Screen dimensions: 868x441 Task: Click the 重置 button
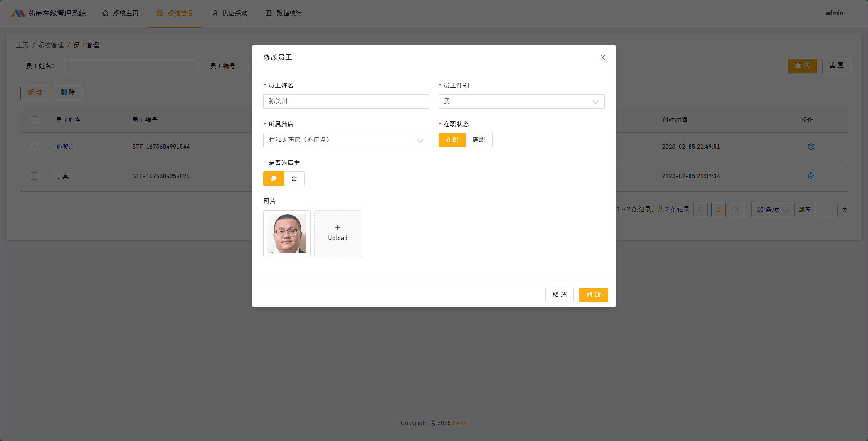coord(837,66)
